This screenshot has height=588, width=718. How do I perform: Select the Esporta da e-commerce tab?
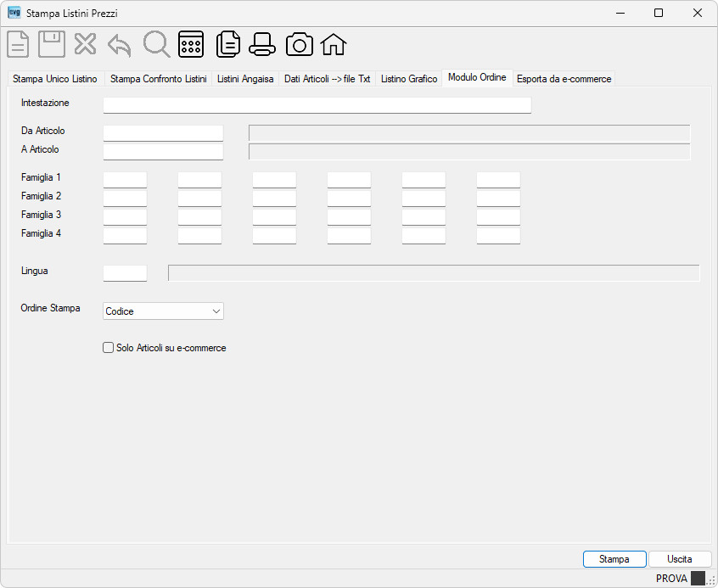point(564,79)
